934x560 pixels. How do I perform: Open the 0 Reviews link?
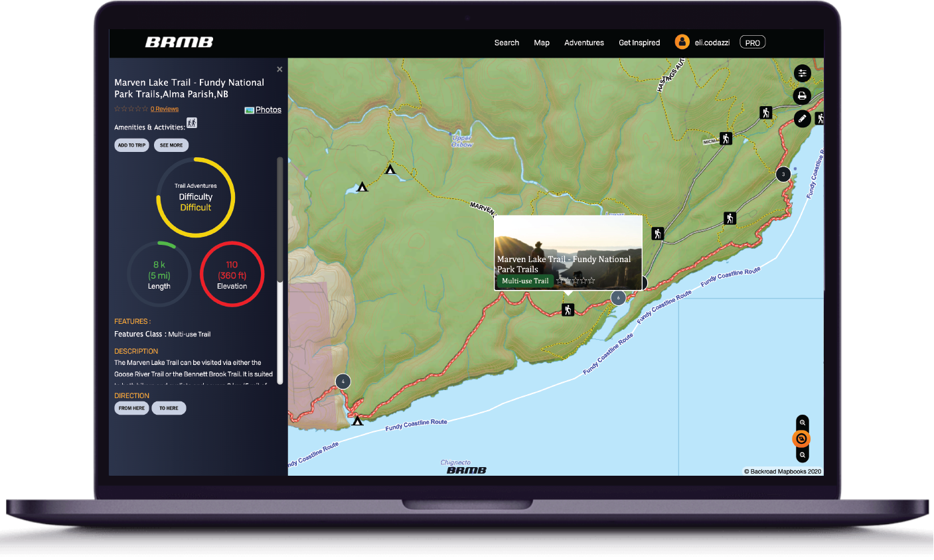(x=164, y=108)
